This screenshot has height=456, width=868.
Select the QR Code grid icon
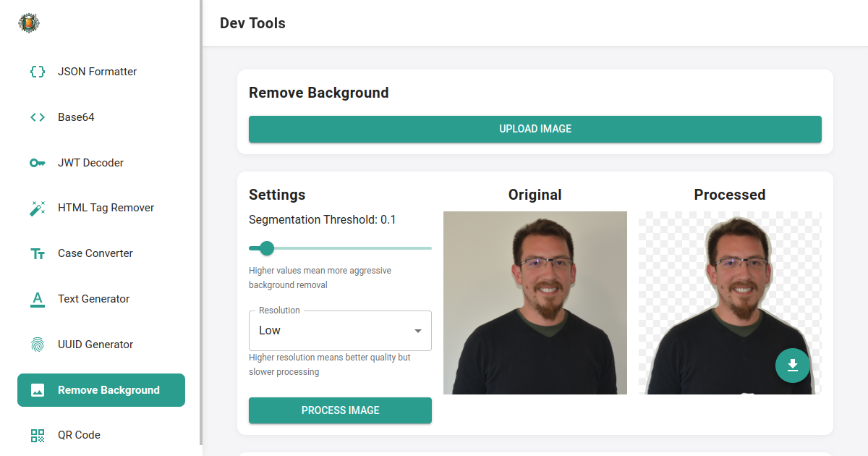pyautogui.click(x=37, y=435)
